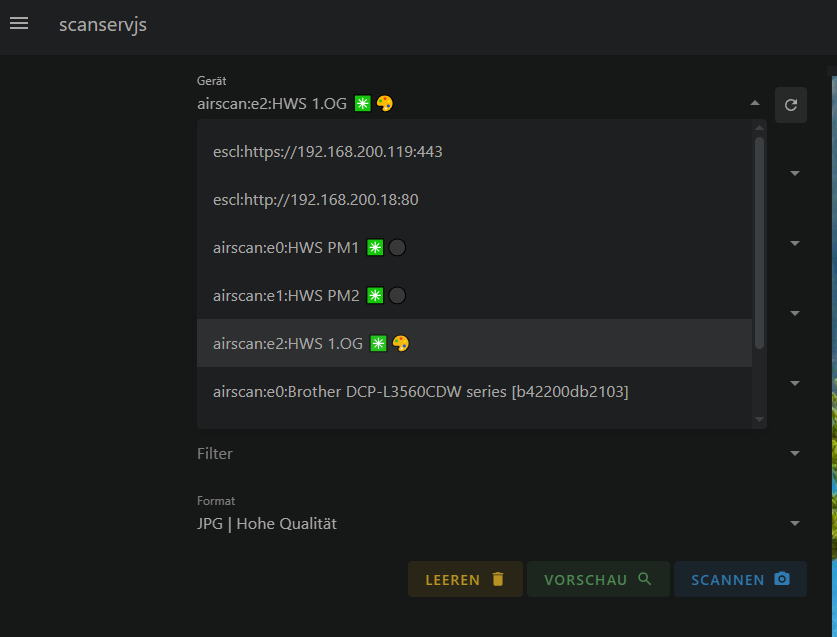Click the camera icon on Scannen
Viewport: 837px width, 637px height.
782,579
